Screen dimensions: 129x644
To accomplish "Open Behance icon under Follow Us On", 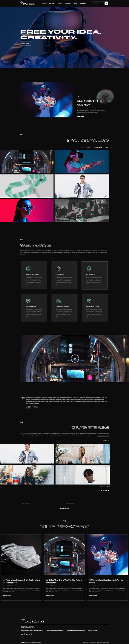I will point(101,490).
